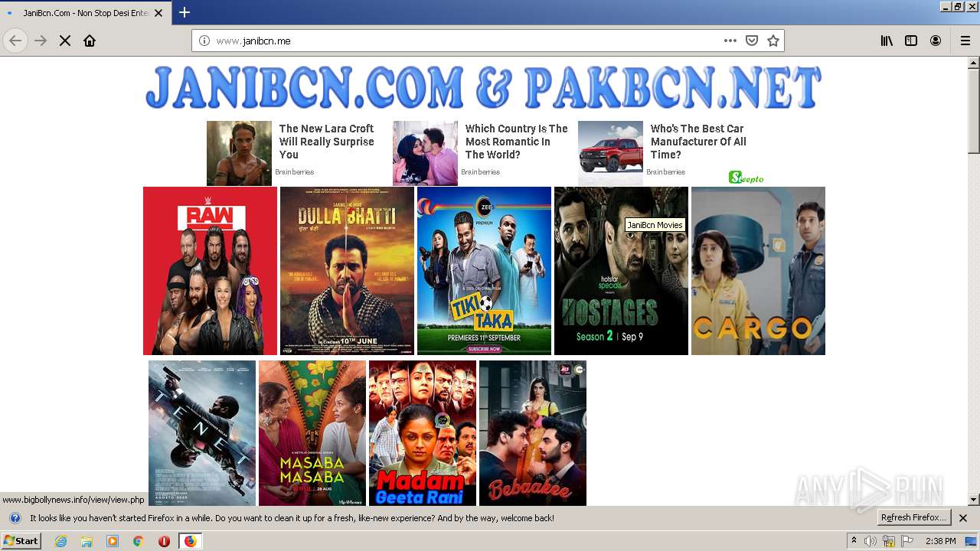Image resolution: width=980 pixels, height=551 pixels.
Task: Launch Opera browser from taskbar
Action: [164, 541]
